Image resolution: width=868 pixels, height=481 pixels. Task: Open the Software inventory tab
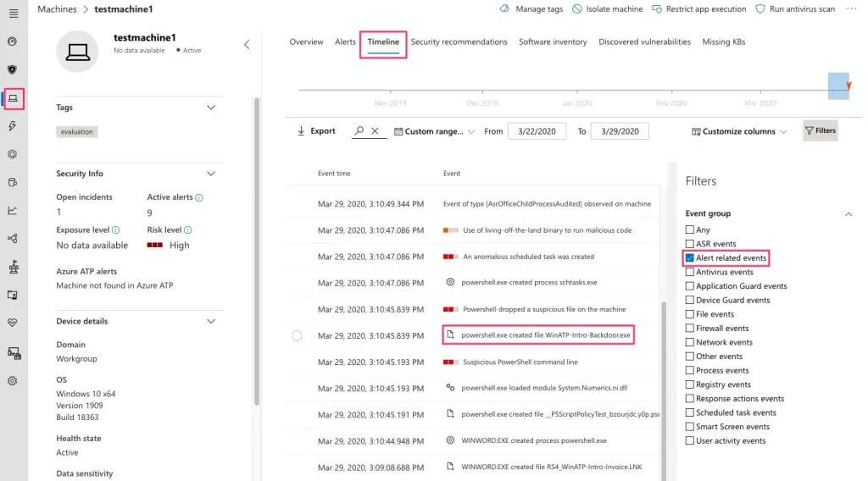point(553,41)
